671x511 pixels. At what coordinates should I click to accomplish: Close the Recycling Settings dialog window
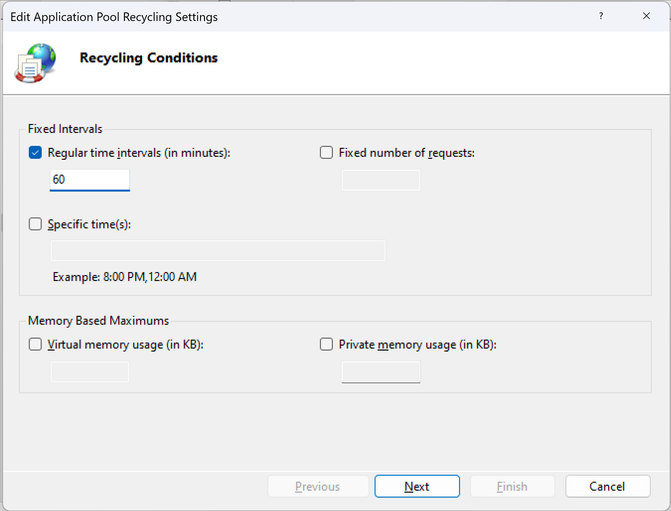click(x=646, y=17)
